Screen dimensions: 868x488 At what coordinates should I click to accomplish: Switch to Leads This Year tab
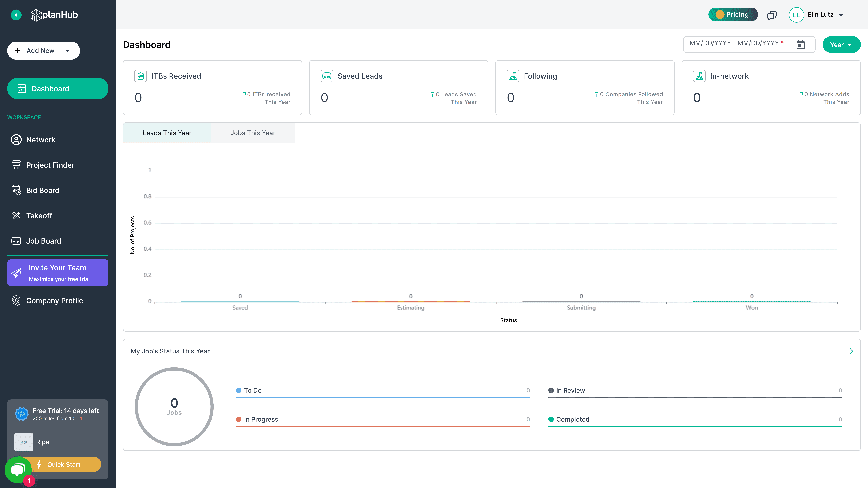tap(167, 133)
